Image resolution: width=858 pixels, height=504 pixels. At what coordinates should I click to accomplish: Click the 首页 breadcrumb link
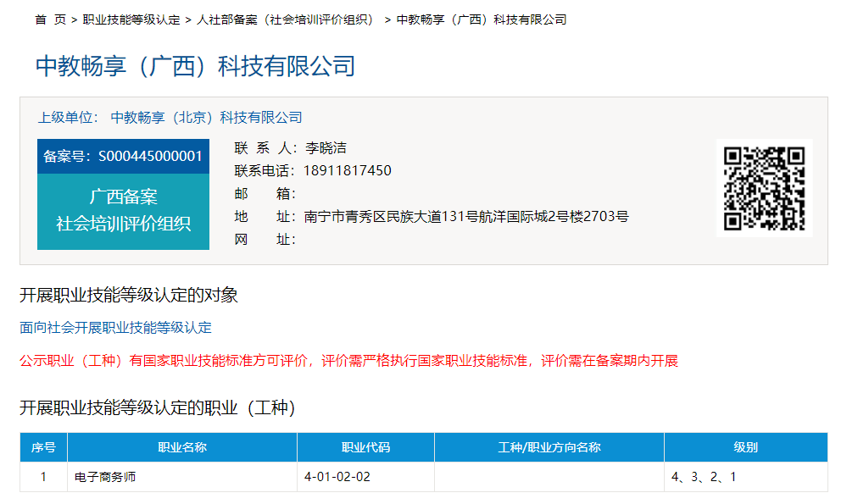click(x=50, y=19)
